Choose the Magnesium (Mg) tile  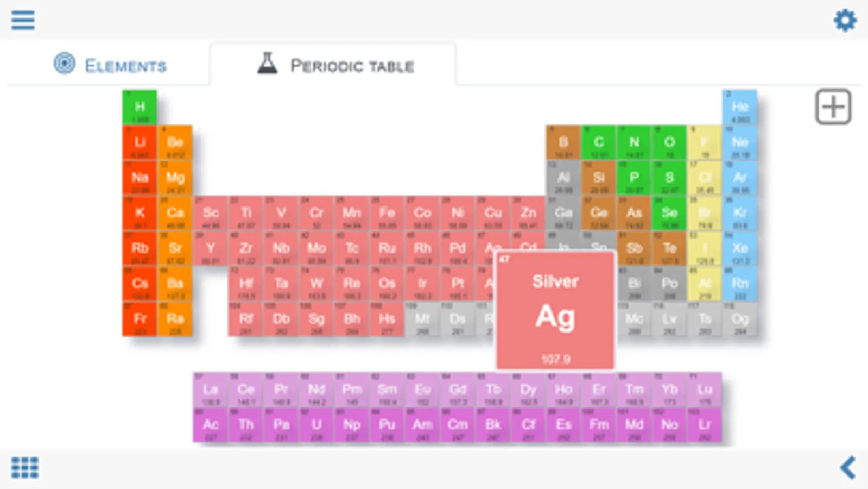click(175, 178)
